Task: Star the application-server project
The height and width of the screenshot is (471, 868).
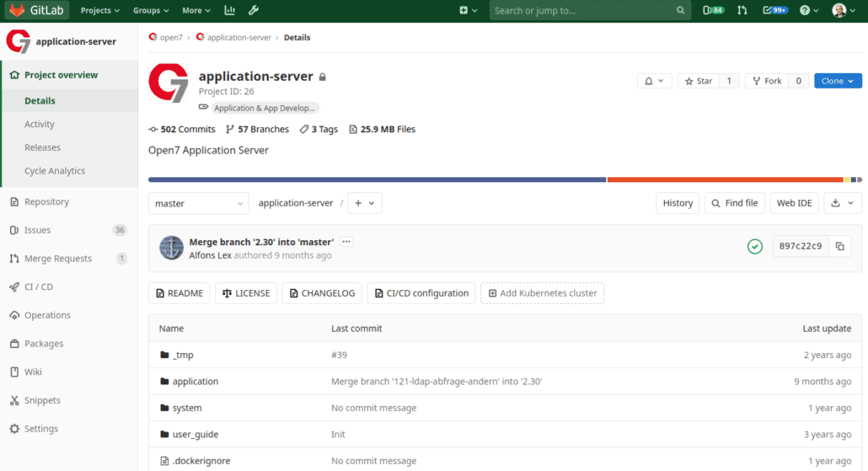Action: [x=699, y=81]
